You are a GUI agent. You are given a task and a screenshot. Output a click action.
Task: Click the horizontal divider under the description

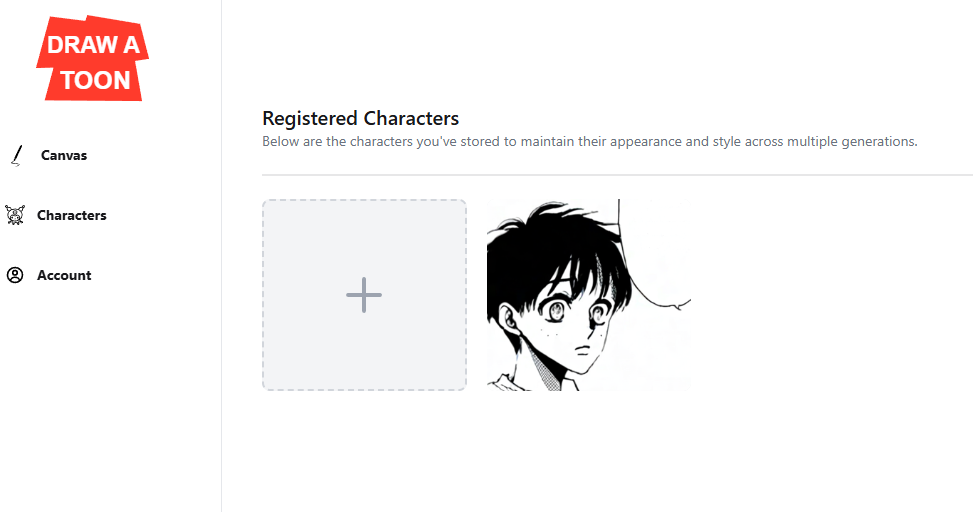point(617,175)
